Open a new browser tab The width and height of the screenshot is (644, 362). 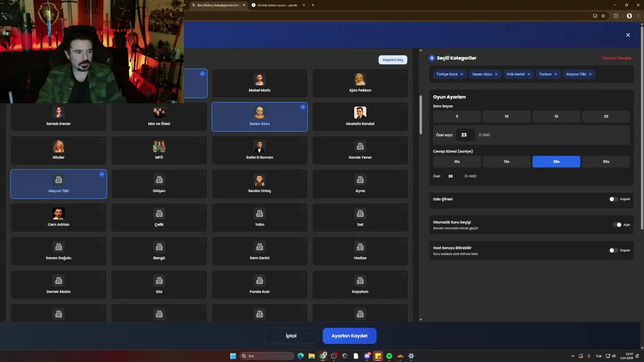pyautogui.click(x=313, y=5)
